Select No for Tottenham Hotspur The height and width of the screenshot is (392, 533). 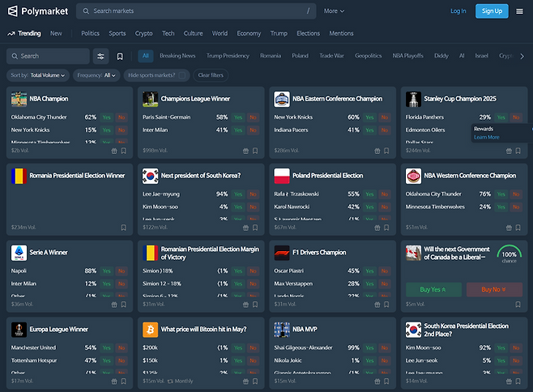tap(122, 360)
